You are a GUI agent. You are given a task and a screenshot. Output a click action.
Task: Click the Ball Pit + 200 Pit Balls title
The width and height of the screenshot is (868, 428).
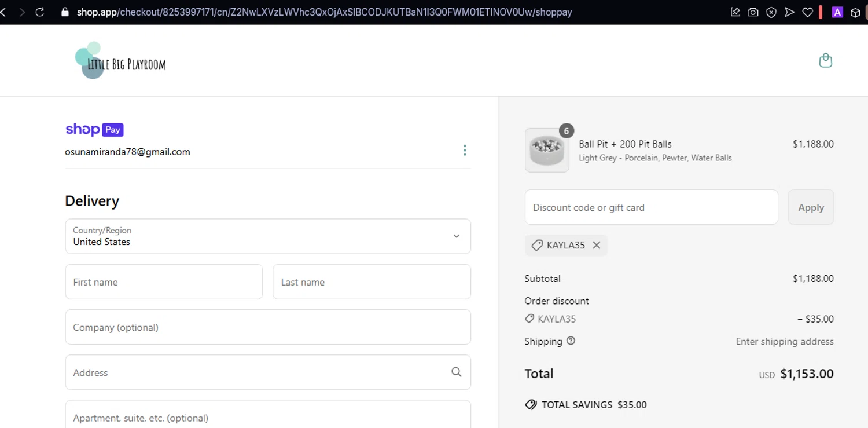pyautogui.click(x=625, y=144)
